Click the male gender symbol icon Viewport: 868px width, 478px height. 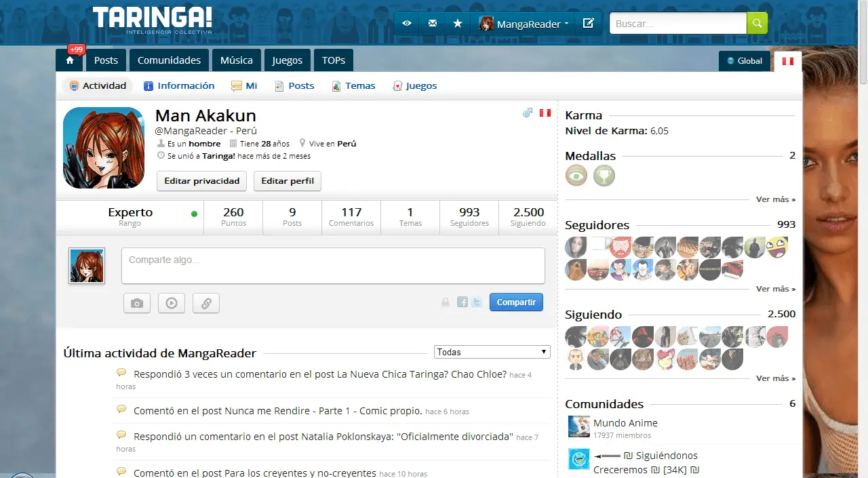[x=528, y=113]
